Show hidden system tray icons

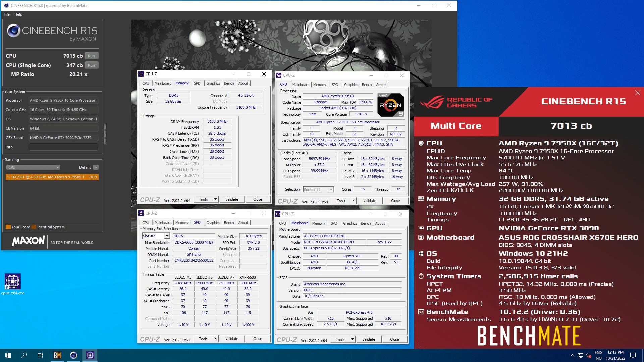point(572,355)
